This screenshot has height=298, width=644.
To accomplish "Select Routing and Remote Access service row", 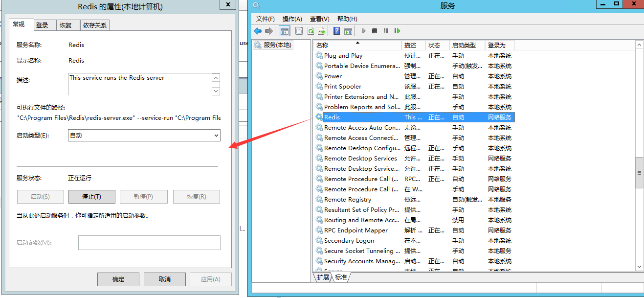I will (x=414, y=220).
